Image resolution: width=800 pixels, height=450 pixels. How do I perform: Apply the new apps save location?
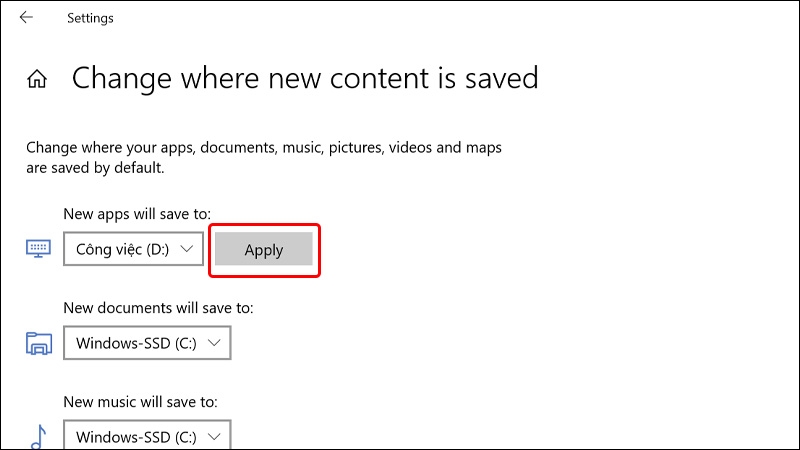pos(264,249)
